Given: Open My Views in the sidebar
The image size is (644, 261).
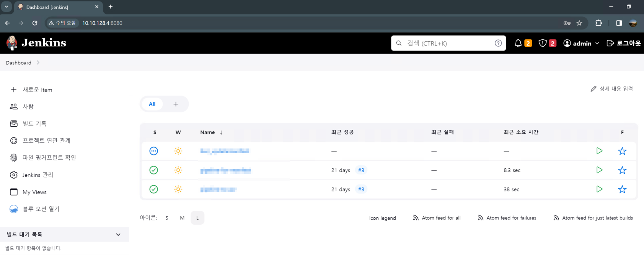Looking at the screenshot, I should coord(28,192).
